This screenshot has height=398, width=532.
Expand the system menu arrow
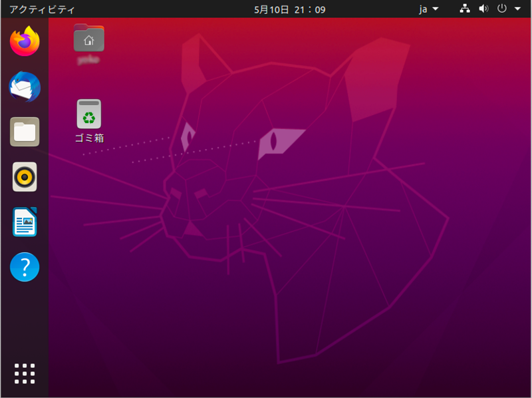[517, 9]
